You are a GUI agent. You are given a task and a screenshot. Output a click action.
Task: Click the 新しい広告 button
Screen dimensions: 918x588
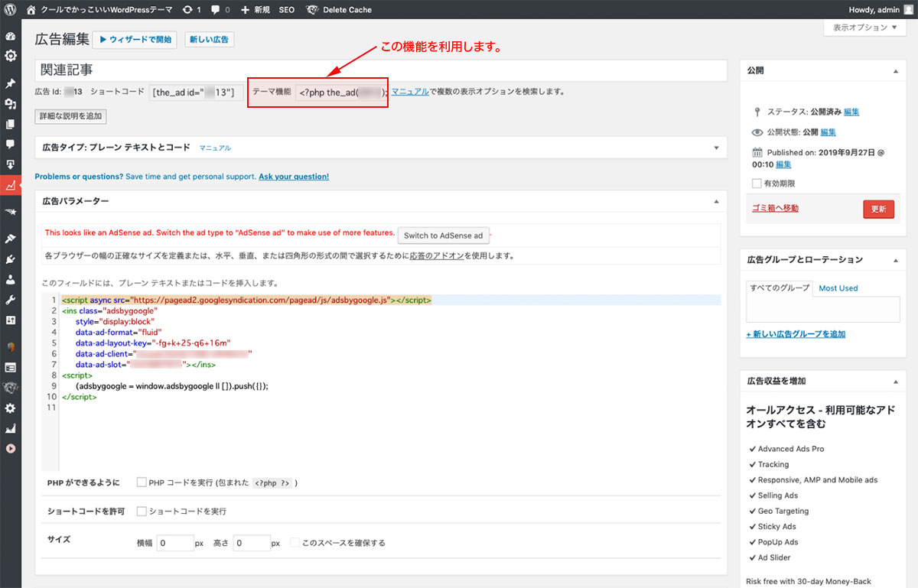[x=210, y=40]
